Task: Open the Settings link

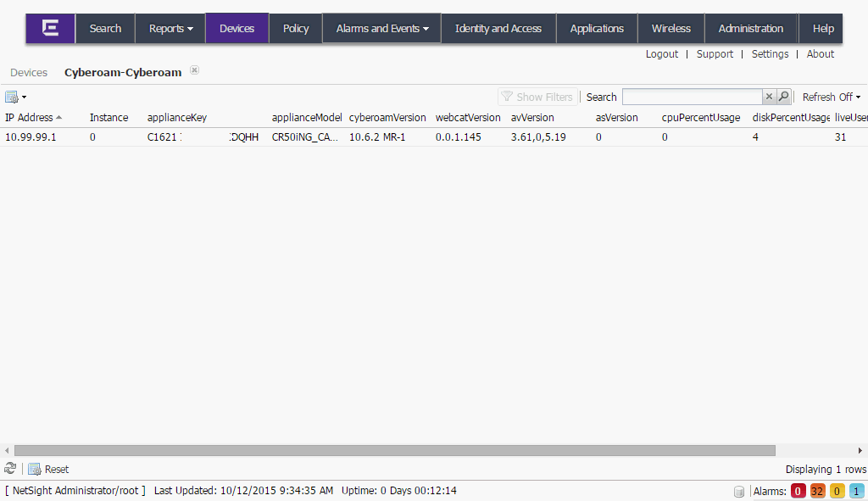Action: [x=770, y=53]
